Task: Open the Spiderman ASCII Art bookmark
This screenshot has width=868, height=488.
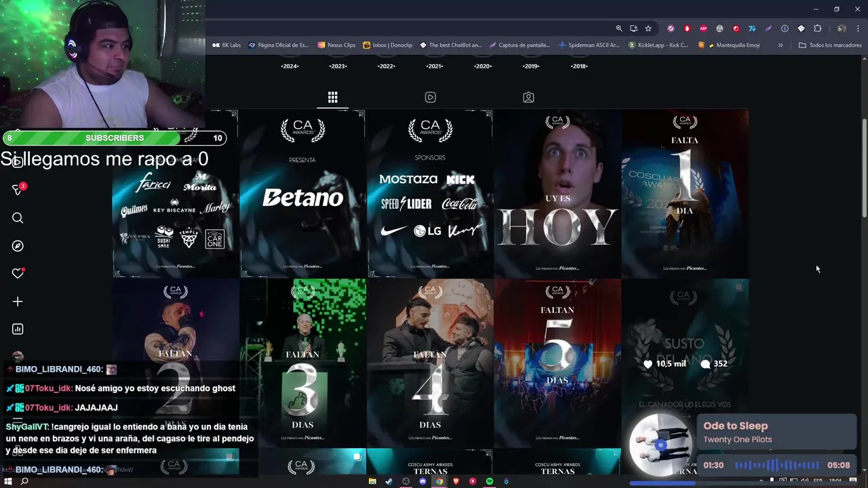Action: pyautogui.click(x=589, y=45)
